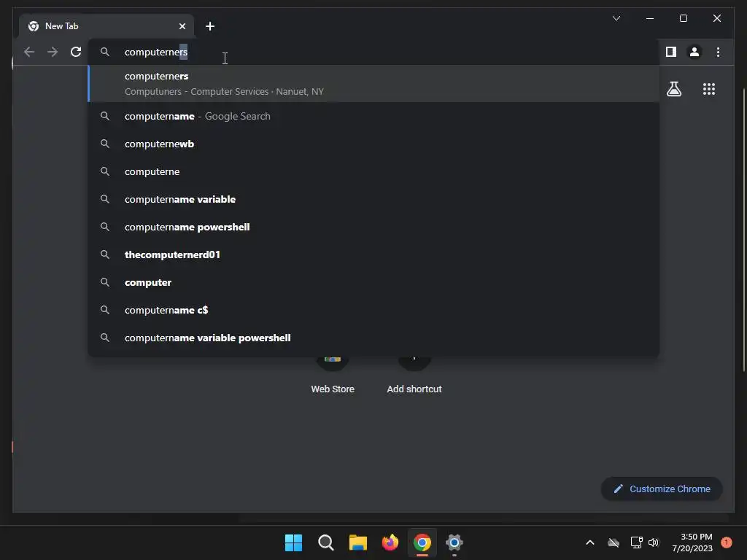Select computername powershell suggestion
This screenshot has width=747, height=560.
pyautogui.click(x=374, y=227)
